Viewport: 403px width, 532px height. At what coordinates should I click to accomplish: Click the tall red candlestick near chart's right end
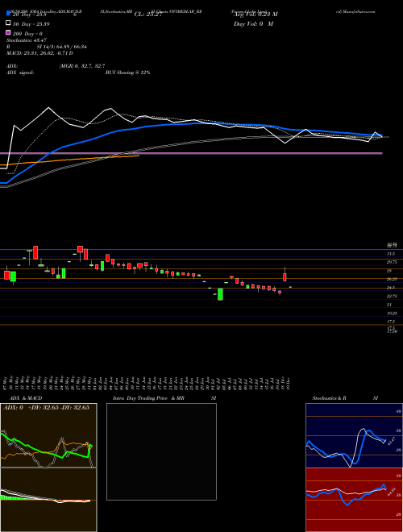pos(285,276)
